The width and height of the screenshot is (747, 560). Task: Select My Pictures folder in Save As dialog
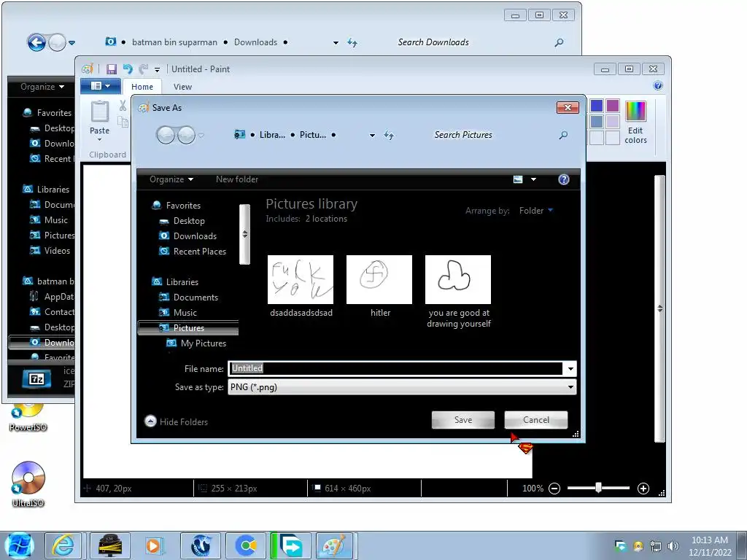point(203,343)
